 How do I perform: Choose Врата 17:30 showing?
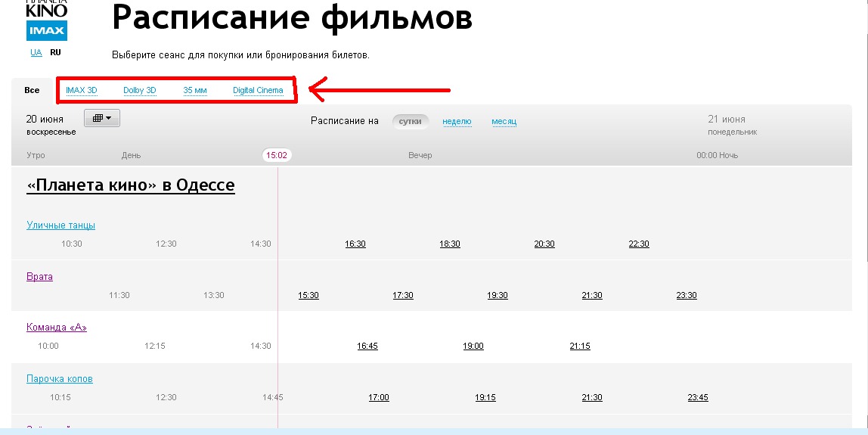[x=403, y=295]
